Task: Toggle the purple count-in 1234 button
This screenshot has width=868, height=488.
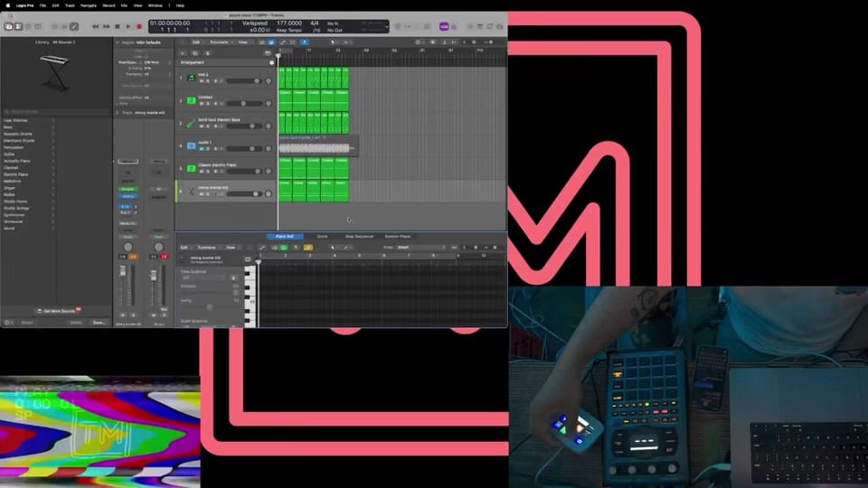Action: [444, 26]
